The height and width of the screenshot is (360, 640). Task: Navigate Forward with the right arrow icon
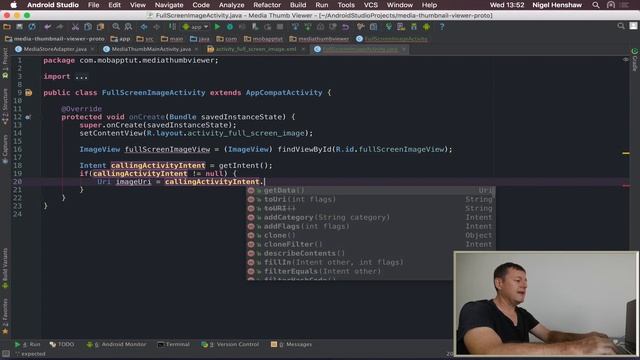[156, 27]
